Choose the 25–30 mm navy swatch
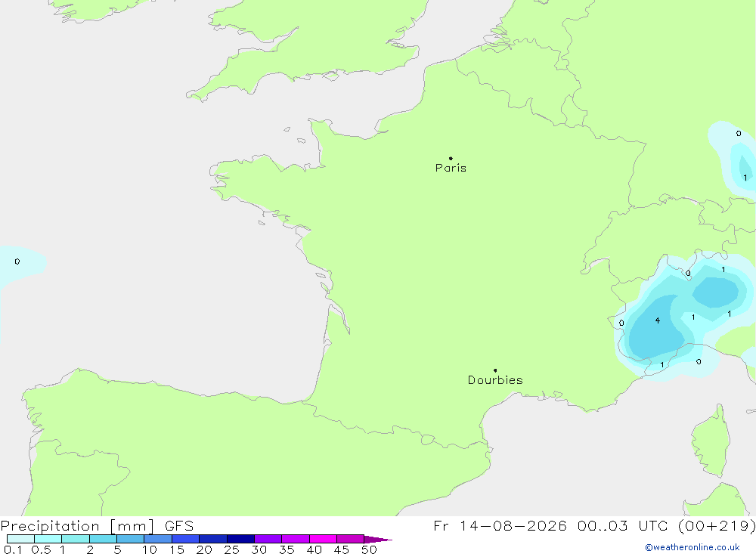 click(x=240, y=539)
